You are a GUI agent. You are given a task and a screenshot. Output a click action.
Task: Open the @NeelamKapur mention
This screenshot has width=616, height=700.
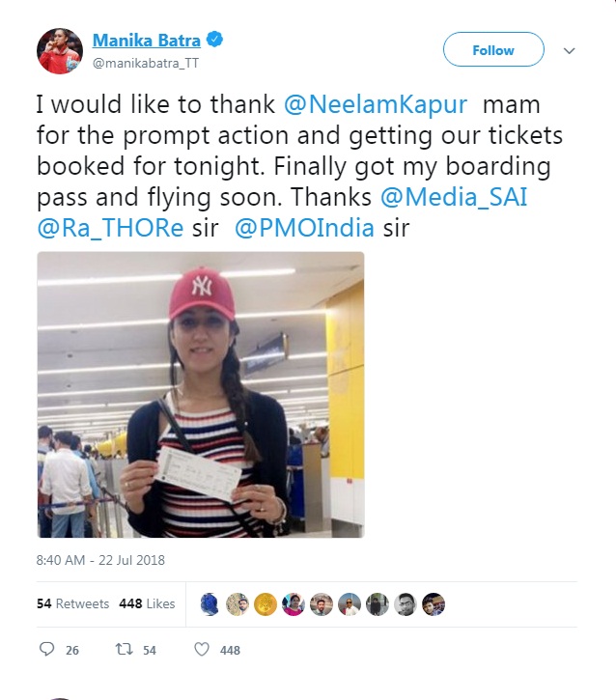pyautogui.click(x=376, y=104)
